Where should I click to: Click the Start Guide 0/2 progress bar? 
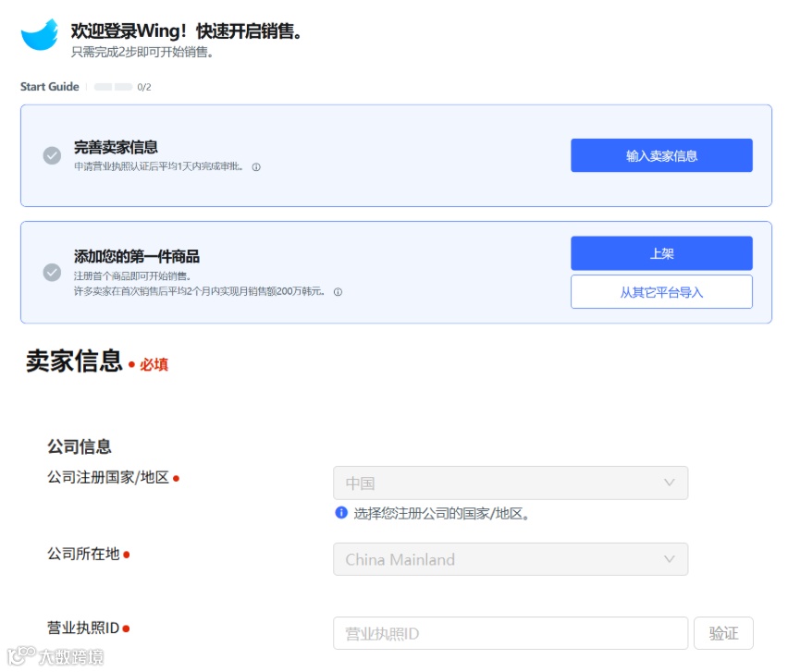[x=113, y=87]
